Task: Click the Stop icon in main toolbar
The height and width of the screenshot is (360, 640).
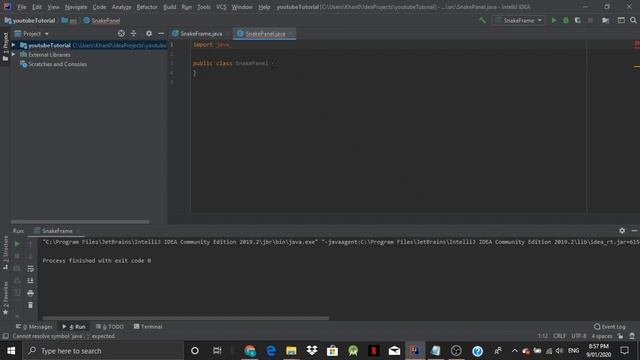Action: tap(590, 20)
